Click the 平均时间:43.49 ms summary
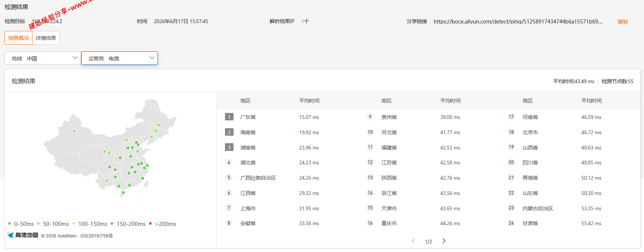 [574, 81]
